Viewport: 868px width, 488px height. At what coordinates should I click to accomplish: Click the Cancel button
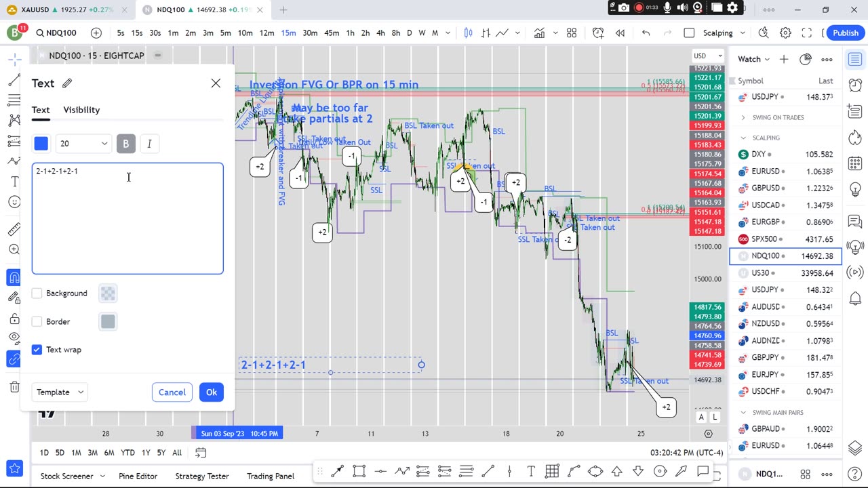[x=172, y=392]
